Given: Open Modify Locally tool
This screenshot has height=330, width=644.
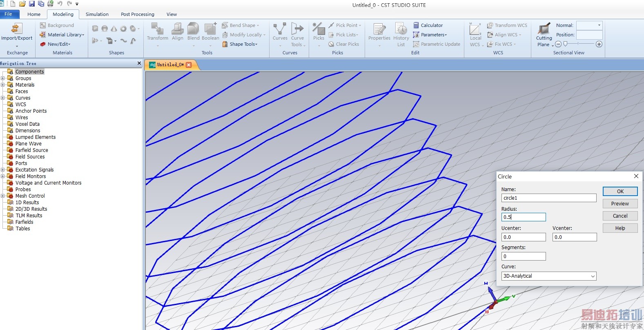Looking at the screenshot, I should pyautogui.click(x=243, y=35).
